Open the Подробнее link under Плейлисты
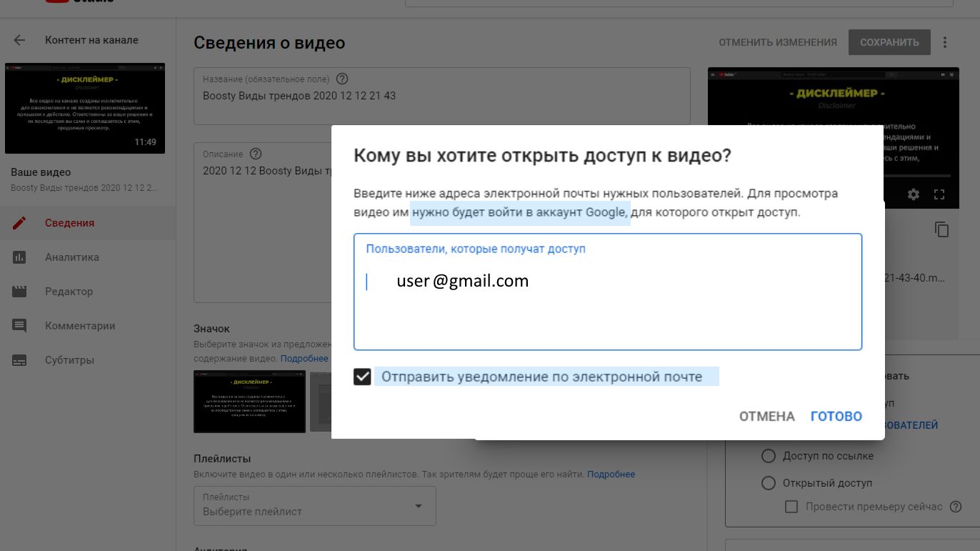Screen dimensions: 980x551 611,475
